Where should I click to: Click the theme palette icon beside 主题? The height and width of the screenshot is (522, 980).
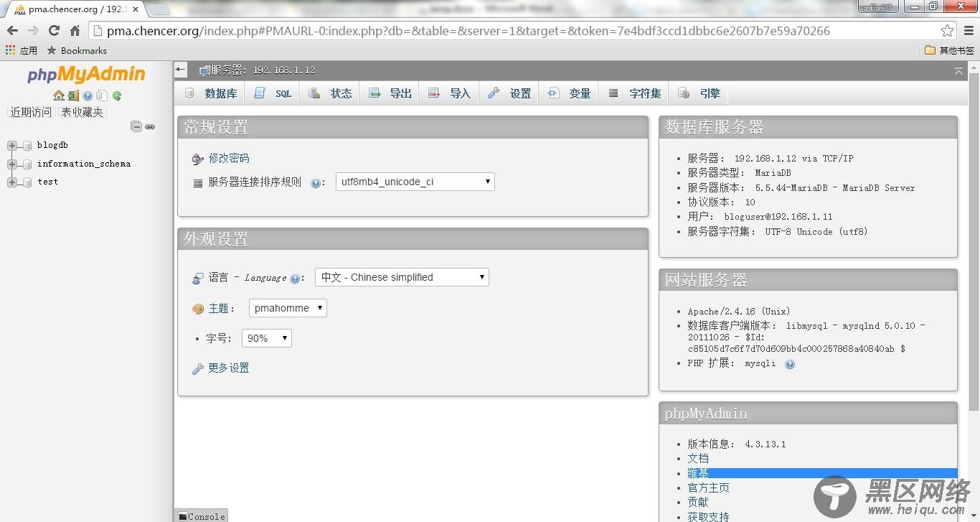pos(198,309)
